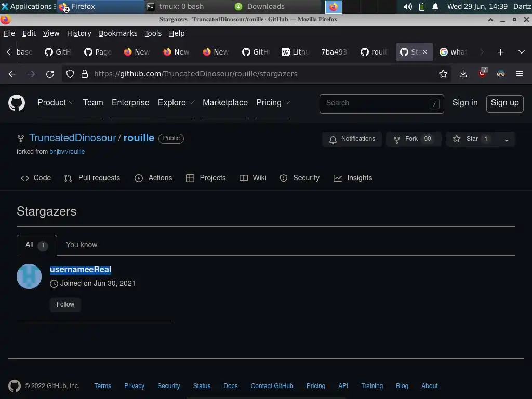The width and height of the screenshot is (532, 399).
Task: Open the Firefox hamburger application menu
Action: 519,74
